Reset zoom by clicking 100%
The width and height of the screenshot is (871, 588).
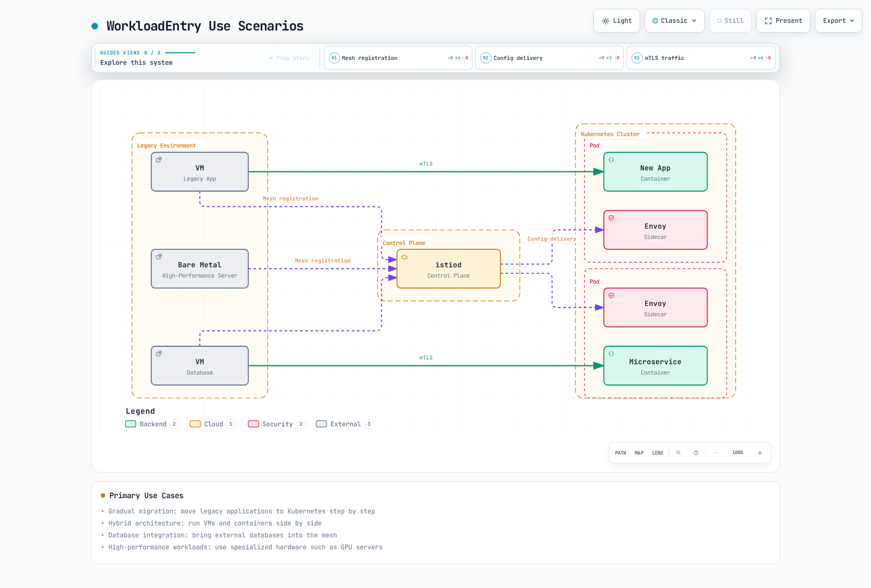click(x=738, y=453)
